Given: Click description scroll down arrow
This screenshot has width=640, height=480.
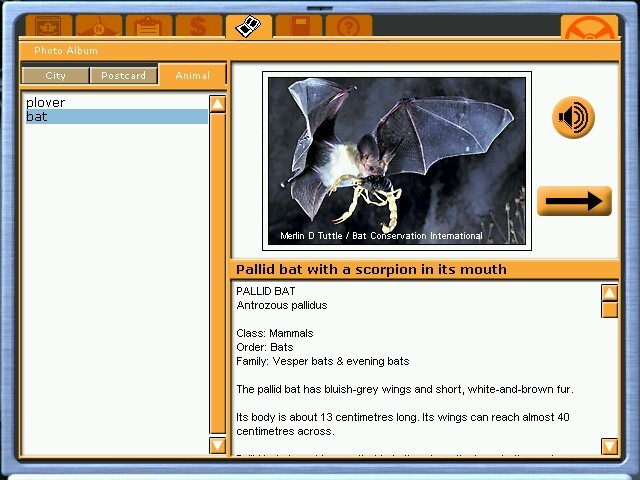Looking at the screenshot, I should (x=609, y=446).
